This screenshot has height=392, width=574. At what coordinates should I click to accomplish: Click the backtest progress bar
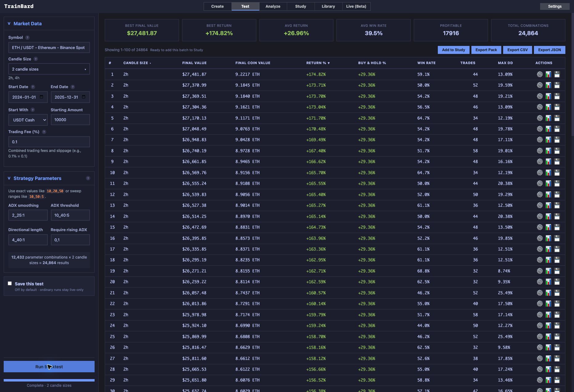click(x=49, y=380)
